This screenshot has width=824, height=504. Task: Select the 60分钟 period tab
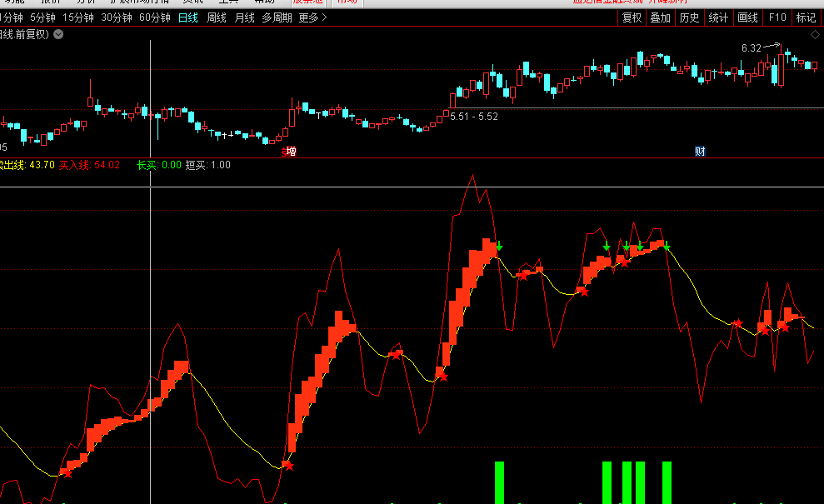tap(154, 17)
